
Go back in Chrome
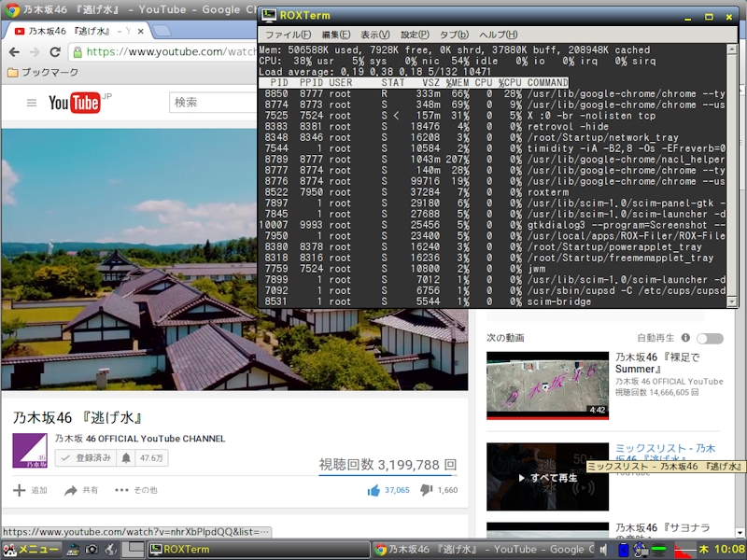point(14,52)
